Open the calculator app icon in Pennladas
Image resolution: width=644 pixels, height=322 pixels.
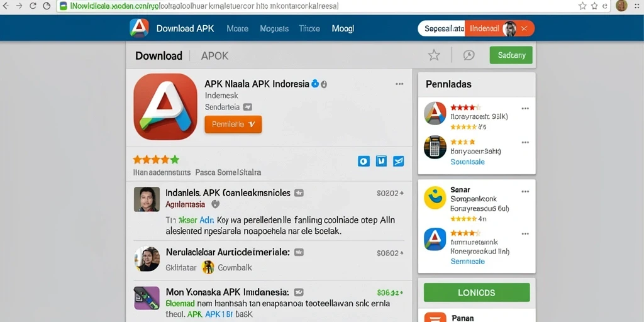click(435, 147)
